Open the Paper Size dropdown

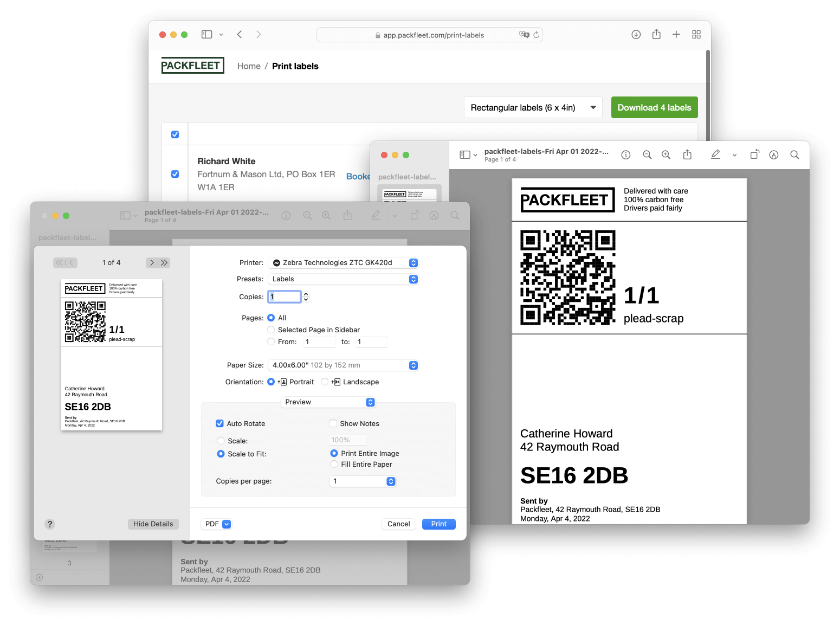click(x=344, y=365)
